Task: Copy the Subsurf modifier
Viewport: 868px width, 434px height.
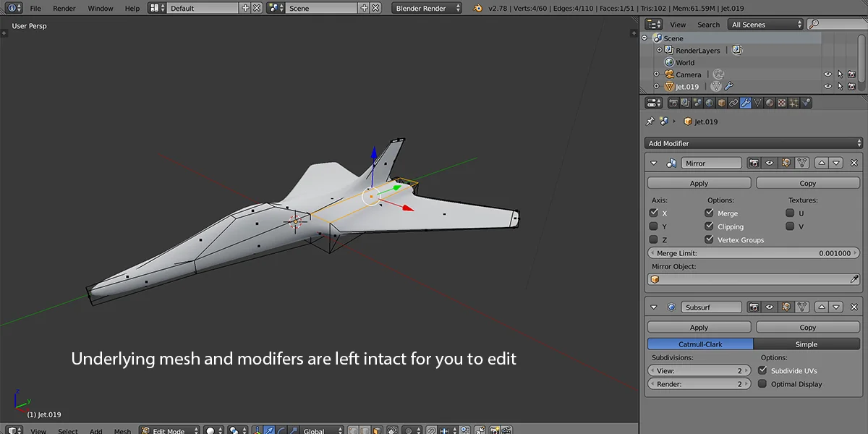Action: pos(808,326)
